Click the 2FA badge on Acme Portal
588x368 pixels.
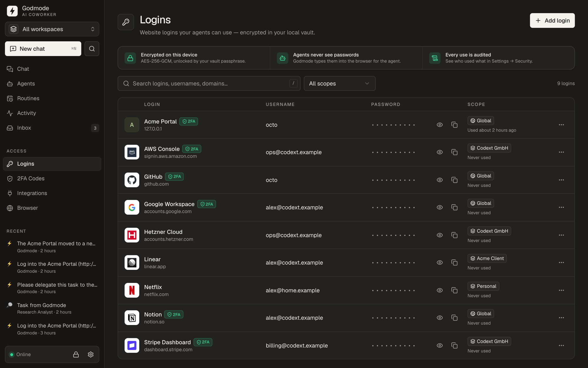pos(189,121)
